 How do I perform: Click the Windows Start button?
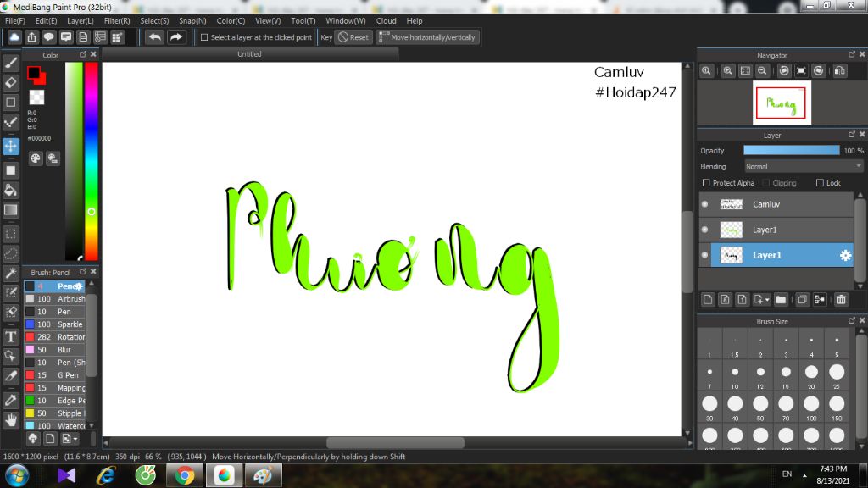pos(16,475)
